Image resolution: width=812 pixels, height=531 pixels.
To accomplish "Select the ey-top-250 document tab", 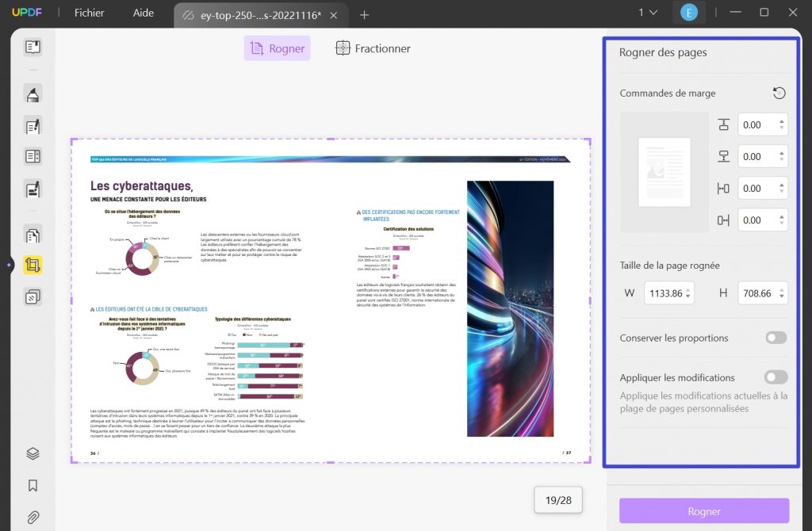I will pyautogui.click(x=260, y=15).
